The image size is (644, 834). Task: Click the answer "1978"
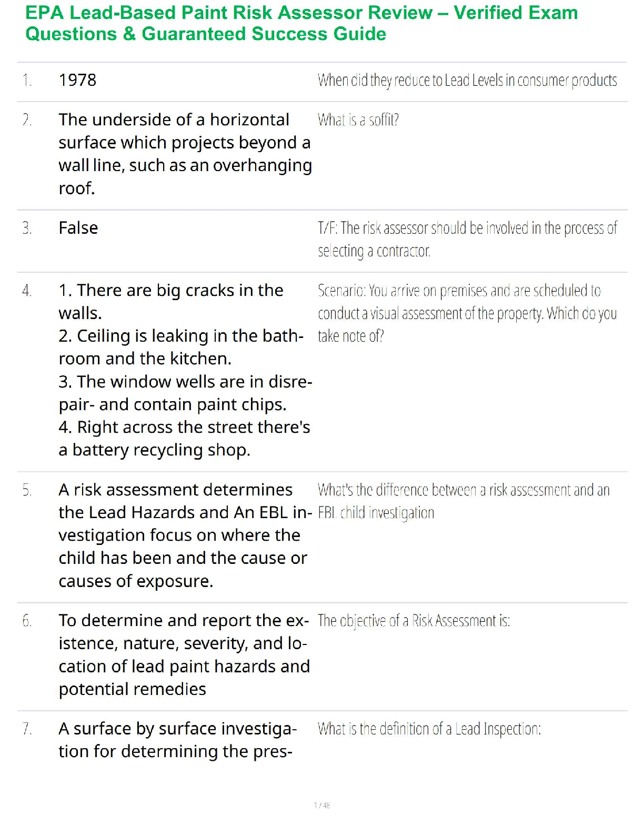(77, 80)
